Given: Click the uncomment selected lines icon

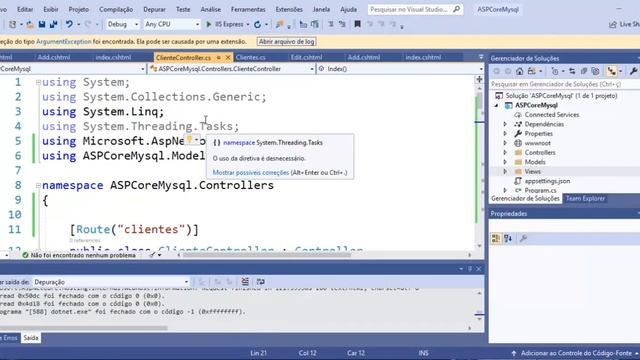Looking at the screenshot, I should coord(342,24).
